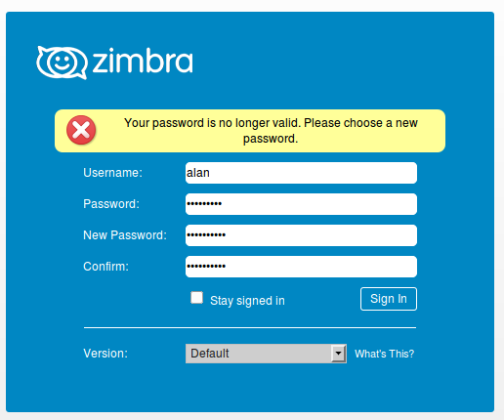
Task: Click the Version: label
Action: (x=105, y=354)
